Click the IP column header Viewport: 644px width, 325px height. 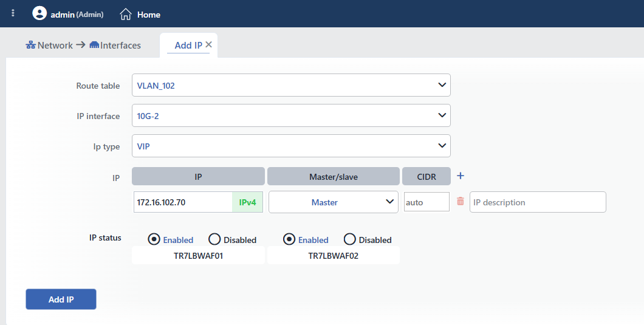[x=198, y=177]
